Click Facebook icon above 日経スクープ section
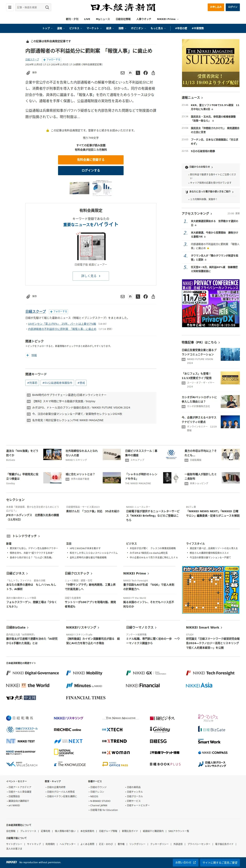 [x=146, y=297]
